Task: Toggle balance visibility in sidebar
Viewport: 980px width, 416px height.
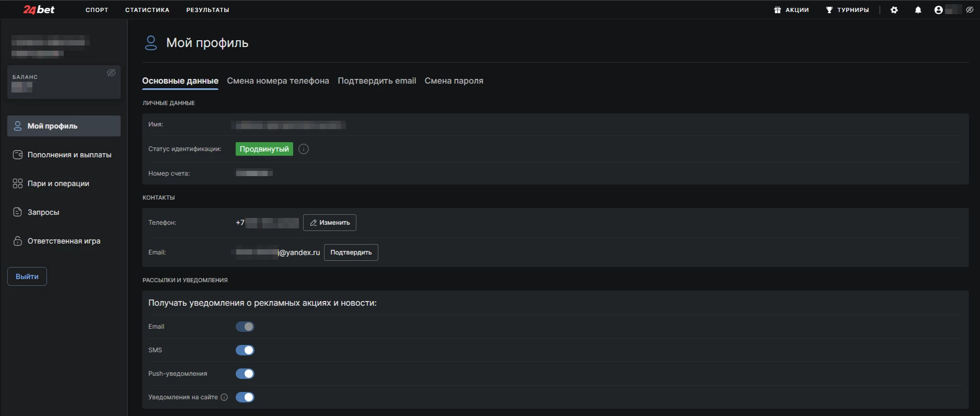Action: 111,73
